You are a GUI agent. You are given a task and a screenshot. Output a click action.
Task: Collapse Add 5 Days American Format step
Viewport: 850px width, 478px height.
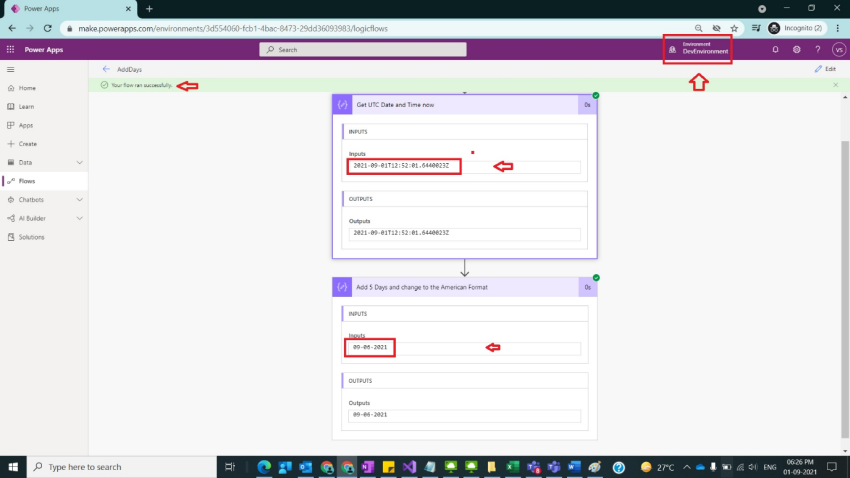[x=465, y=287]
